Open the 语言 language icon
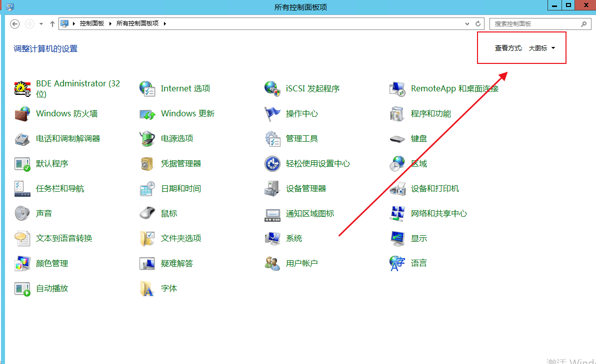The image size is (596, 364). (x=397, y=264)
